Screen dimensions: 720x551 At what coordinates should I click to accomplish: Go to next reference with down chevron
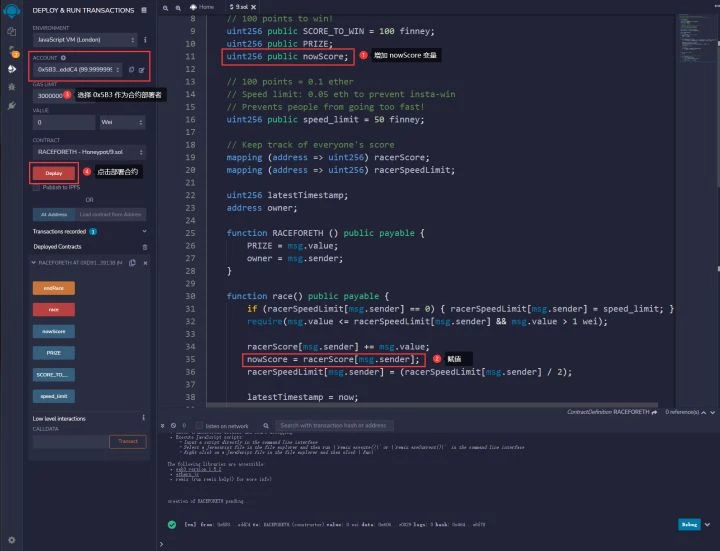[712, 412]
